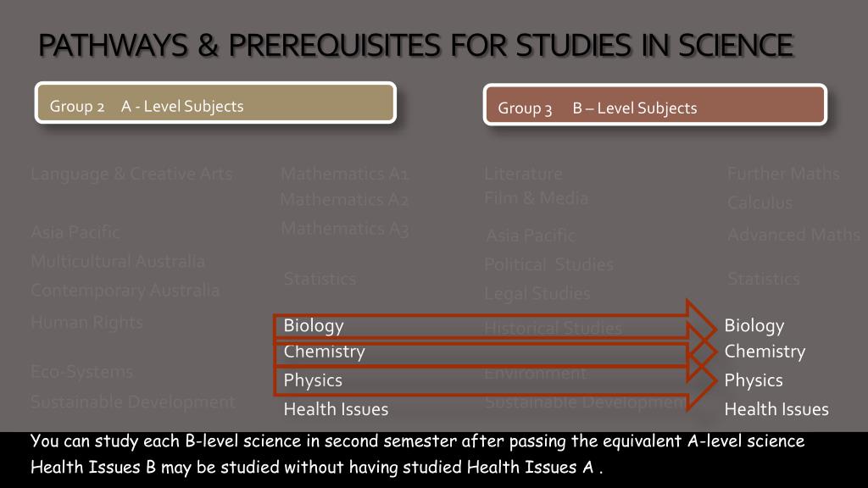This screenshot has width=868, height=488.
Task: Click the faded Multicultural Australia text
Action: coord(118,261)
